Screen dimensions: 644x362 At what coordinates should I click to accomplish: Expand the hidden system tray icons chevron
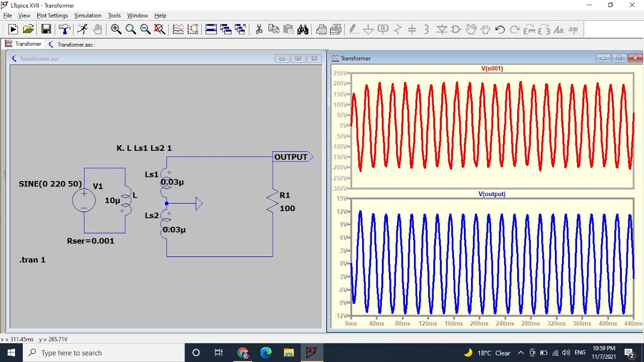[x=521, y=352]
